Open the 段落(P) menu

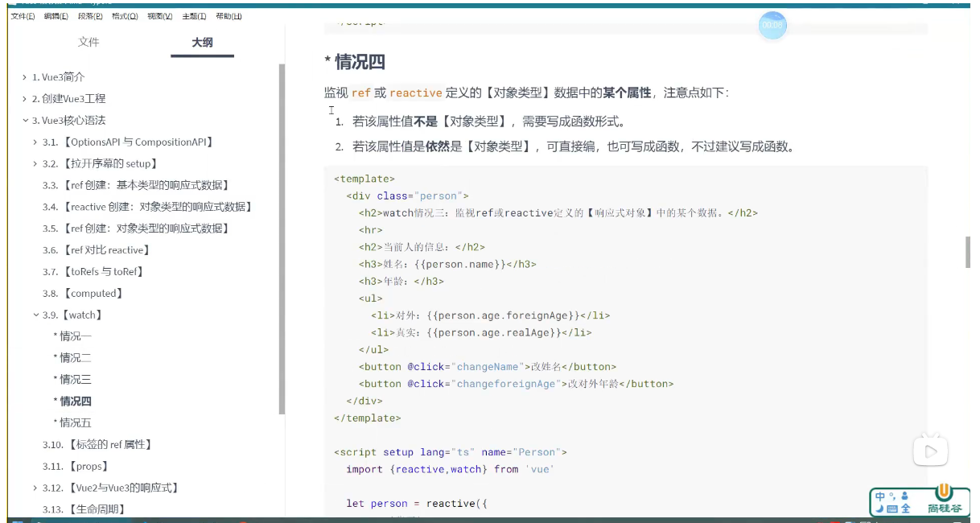tap(90, 16)
